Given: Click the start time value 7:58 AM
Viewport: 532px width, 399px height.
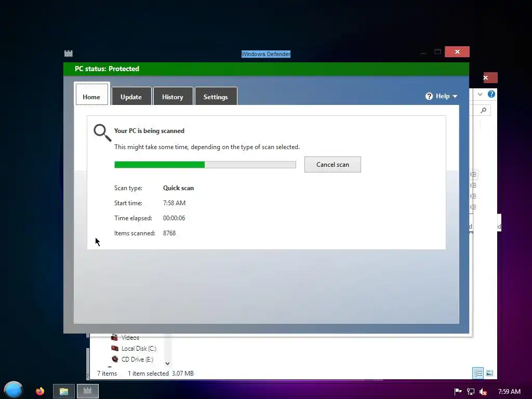Looking at the screenshot, I should [174, 203].
